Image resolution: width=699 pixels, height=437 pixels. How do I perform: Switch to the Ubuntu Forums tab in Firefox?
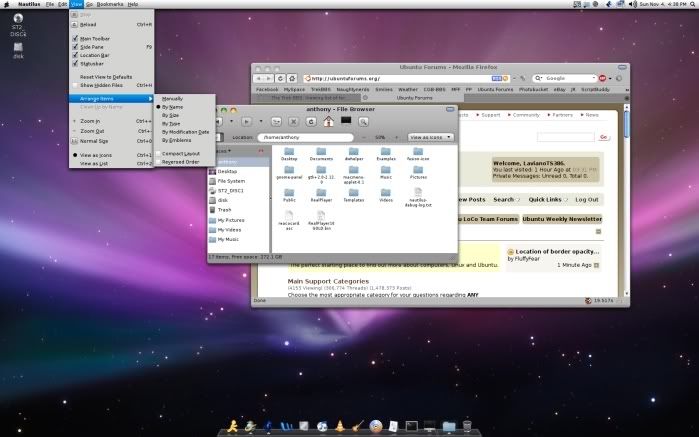point(415,98)
